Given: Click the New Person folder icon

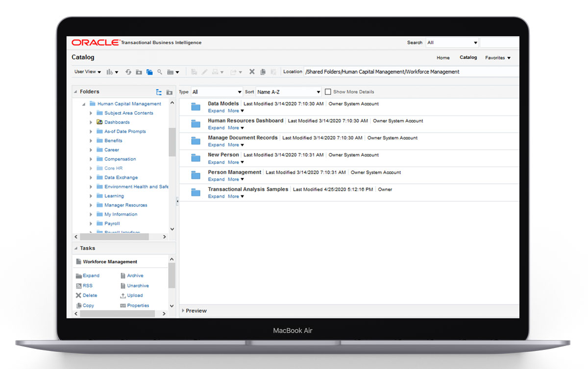Looking at the screenshot, I should [196, 158].
